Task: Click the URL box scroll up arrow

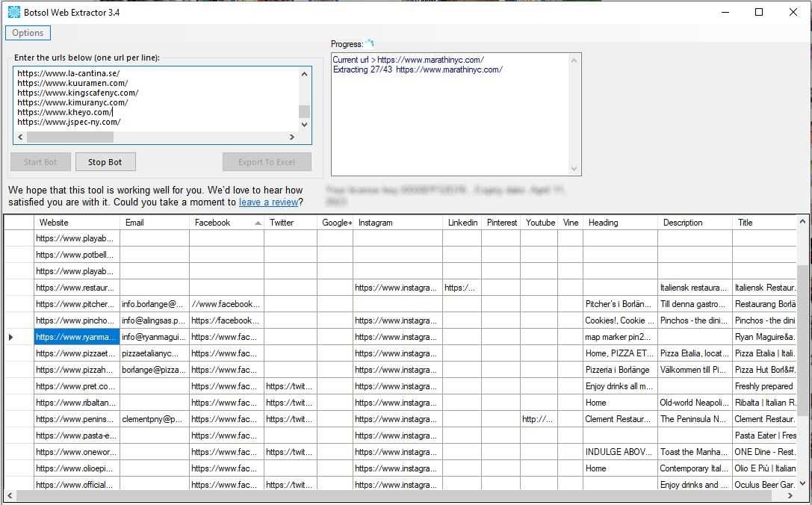Action: (304, 74)
